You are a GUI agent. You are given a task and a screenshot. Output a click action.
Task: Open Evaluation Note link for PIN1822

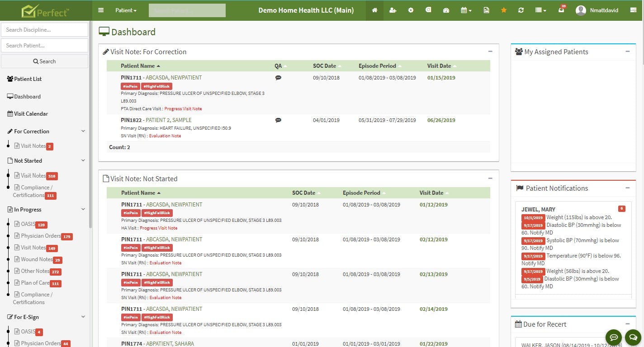tap(165, 136)
